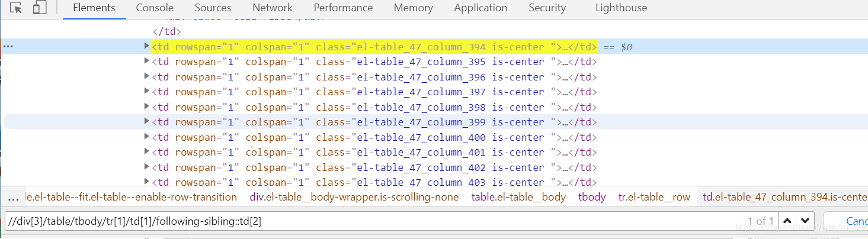Go to previous search result arrow

[787, 221]
